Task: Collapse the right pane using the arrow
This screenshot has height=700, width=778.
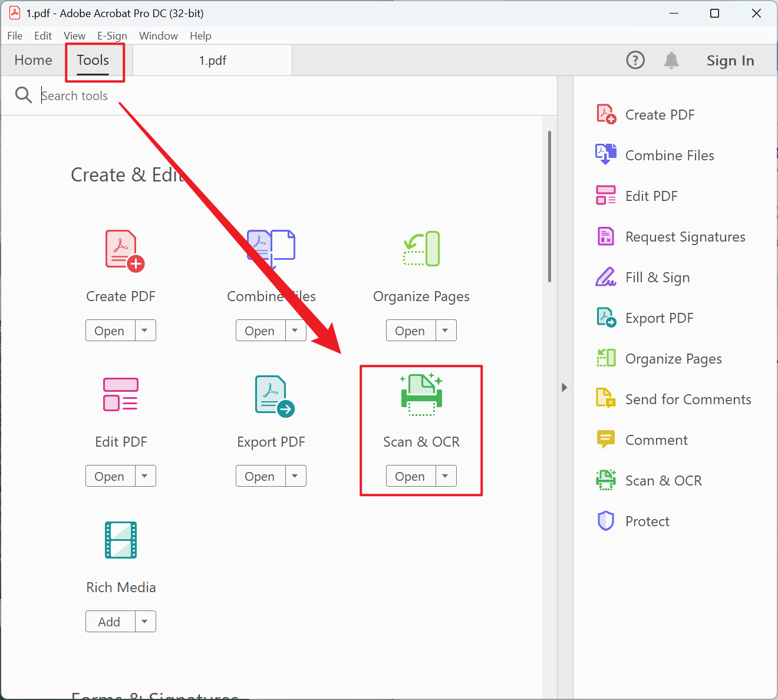Action: click(x=565, y=387)
